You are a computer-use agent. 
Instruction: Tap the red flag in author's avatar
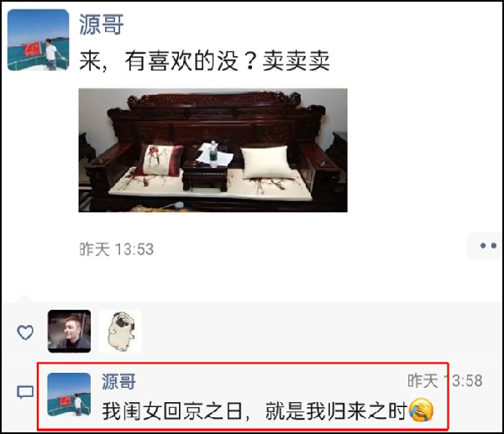coord(32,50)
